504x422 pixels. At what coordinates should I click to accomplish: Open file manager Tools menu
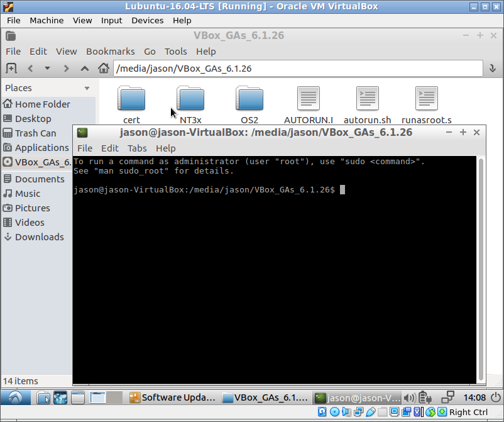(176, 52)
